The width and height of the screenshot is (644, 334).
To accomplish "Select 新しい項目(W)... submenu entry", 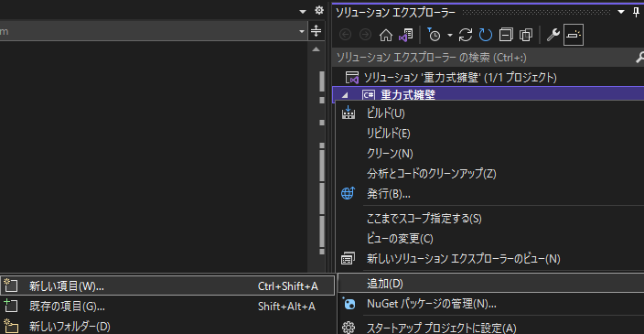I will click(167, 286).
